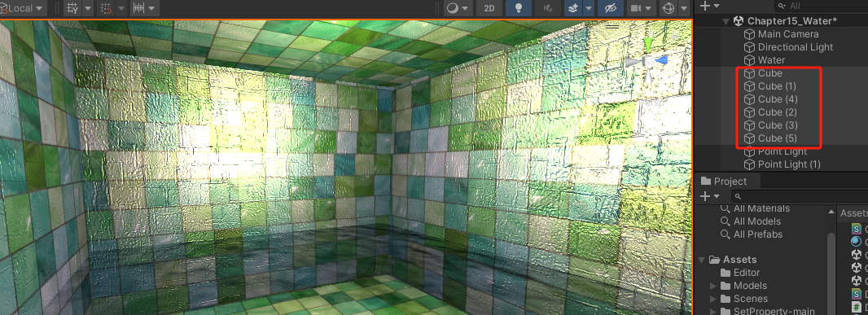Collapse the Chapter15_Water scene foldout
The height and width of the screenshot is (315, 868).
726,21
